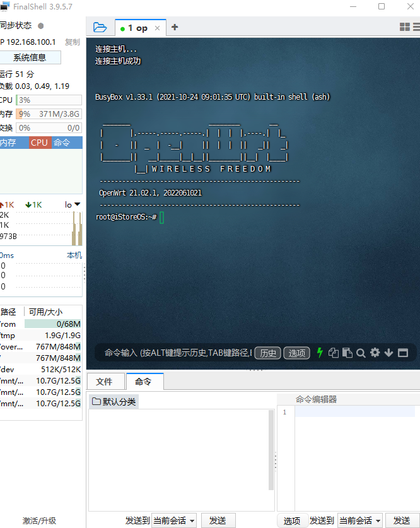This screenshot has height=528, width=420.
Task: Click the down arrow icon in terminal toolbar
Action: [388, 353]
